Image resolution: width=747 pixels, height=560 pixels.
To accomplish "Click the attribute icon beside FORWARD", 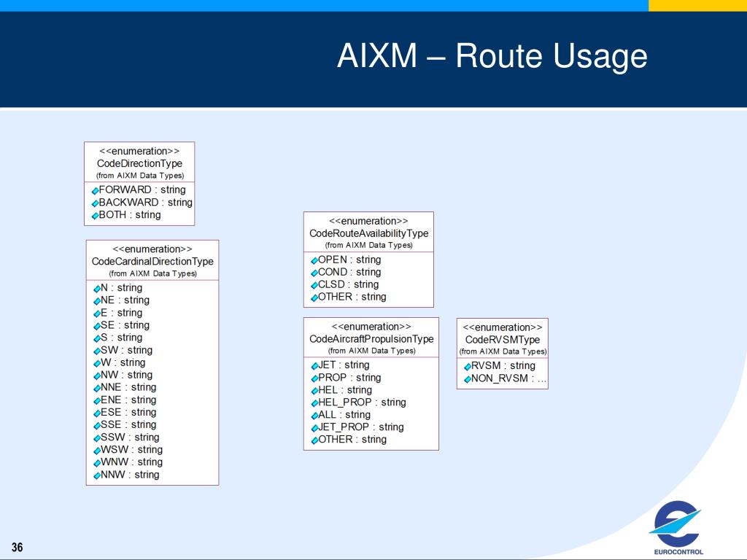I will coord(95,190).
